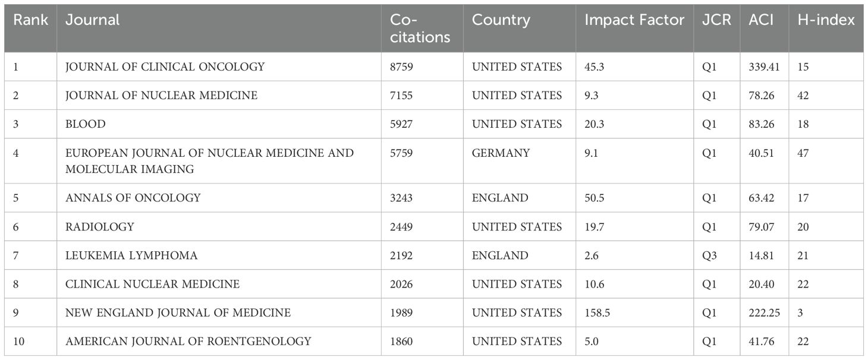
Task: Click the ACI column header
Action: tap(761, 20)
